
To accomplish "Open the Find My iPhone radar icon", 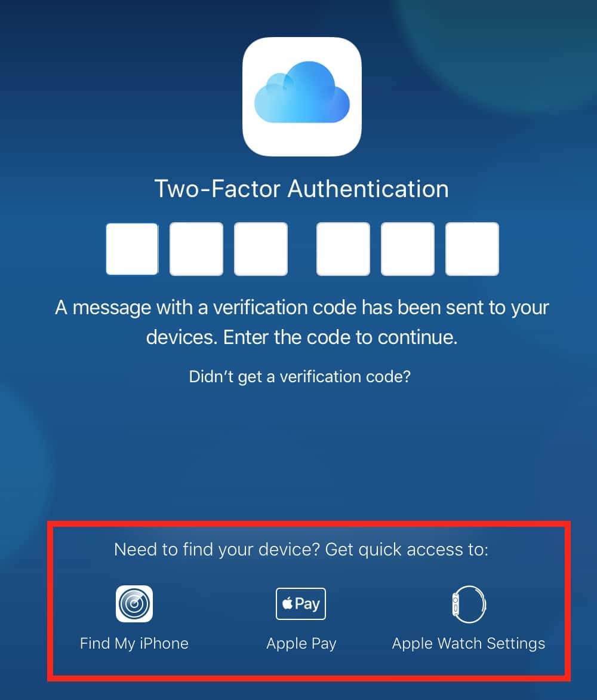I will [134, 604].
